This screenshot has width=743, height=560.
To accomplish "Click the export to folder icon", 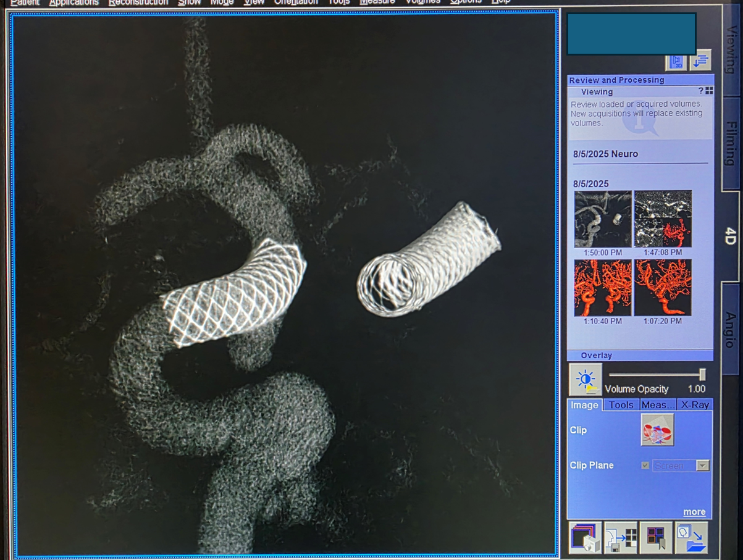I will pos(691,538).
